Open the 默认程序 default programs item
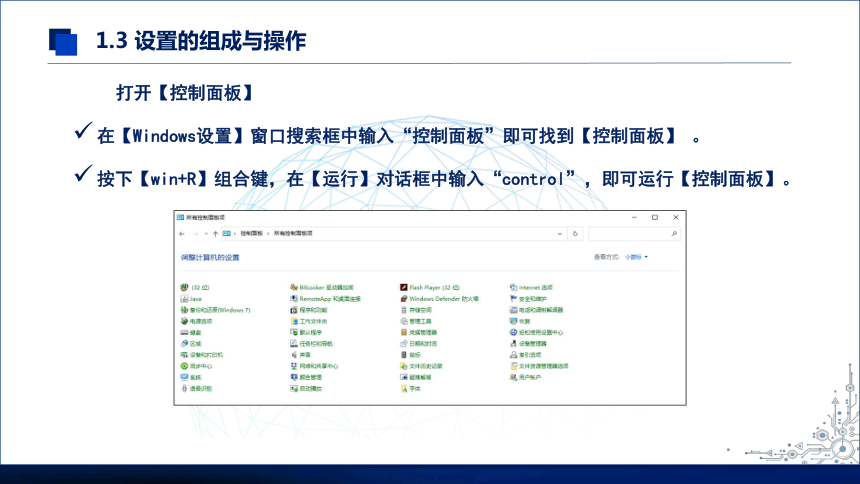The height and width of the screenshot is (484, 860). coord(306,333)
